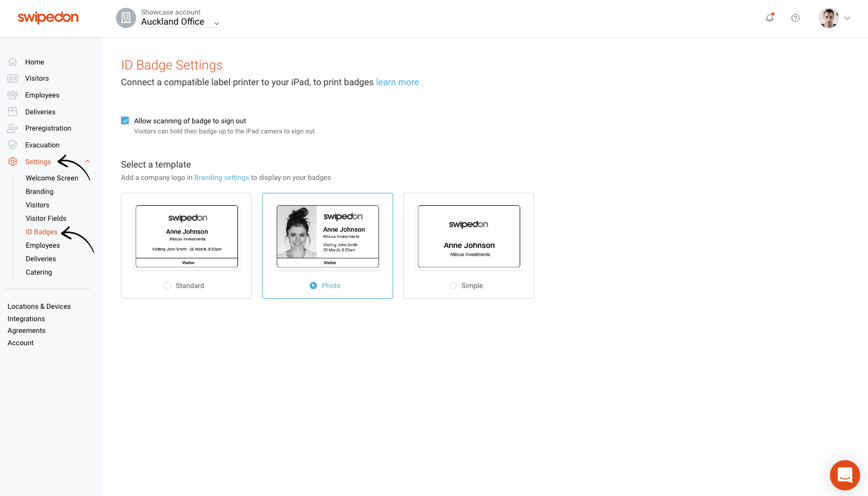
Task: Open the notifications bell
Action: [x=770, y=18]
